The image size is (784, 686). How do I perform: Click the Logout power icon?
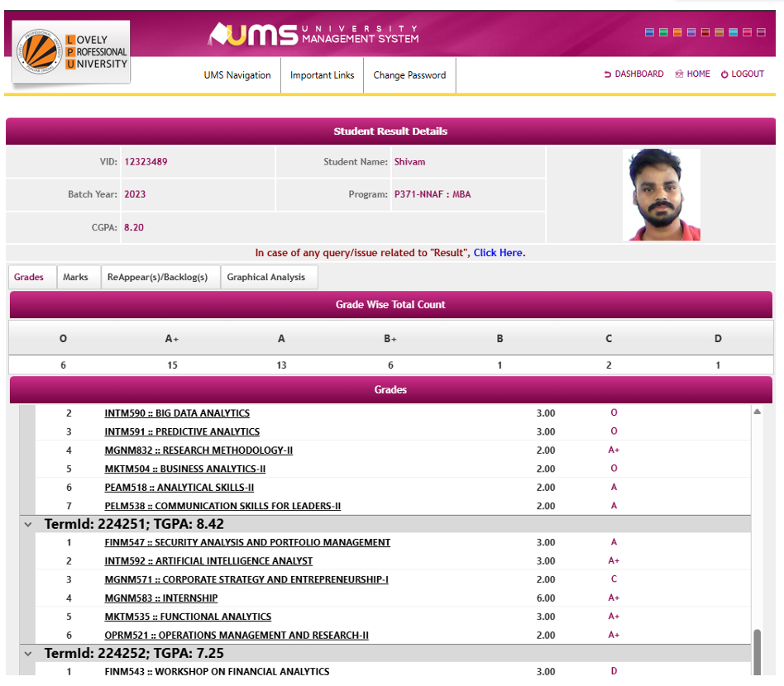[724, 74]
